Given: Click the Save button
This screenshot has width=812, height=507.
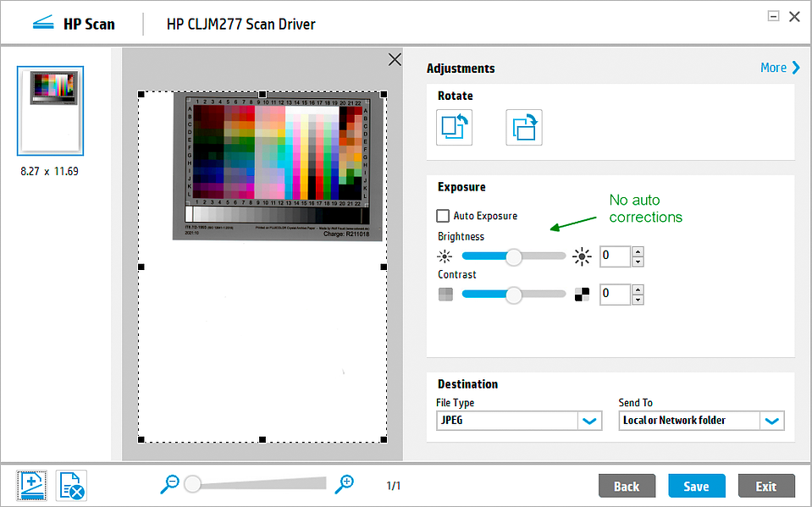Looking at the screenshot, I should click(x=697, y=487).
